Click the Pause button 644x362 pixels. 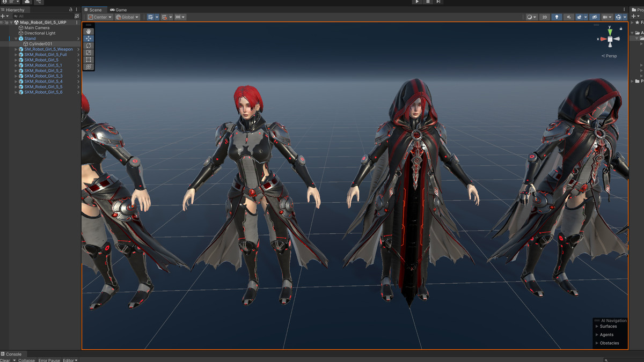pyautogui.click(x=428, y=2)
